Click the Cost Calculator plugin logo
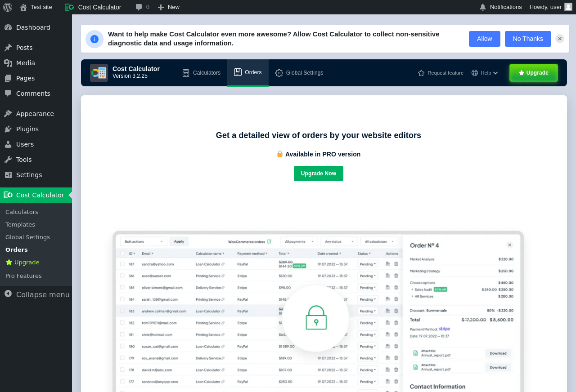The width and height of the screenshot is (576, 392). [x=99, y=73]
